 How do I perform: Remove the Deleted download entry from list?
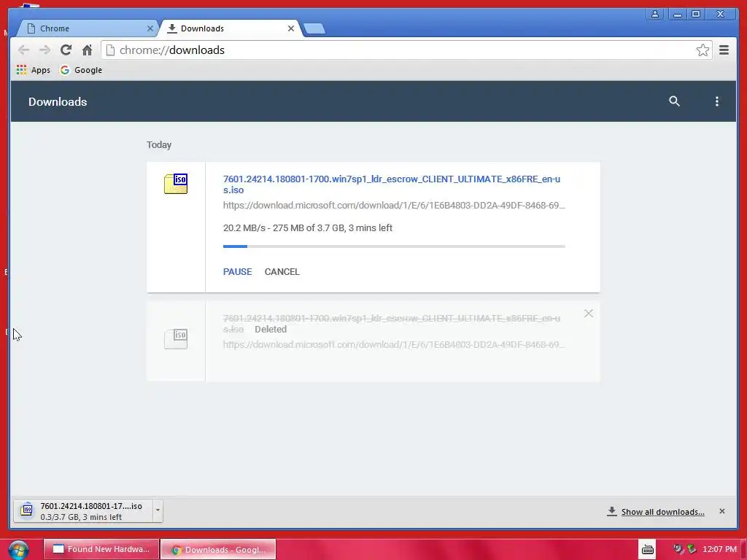click(x=589, y=314)
